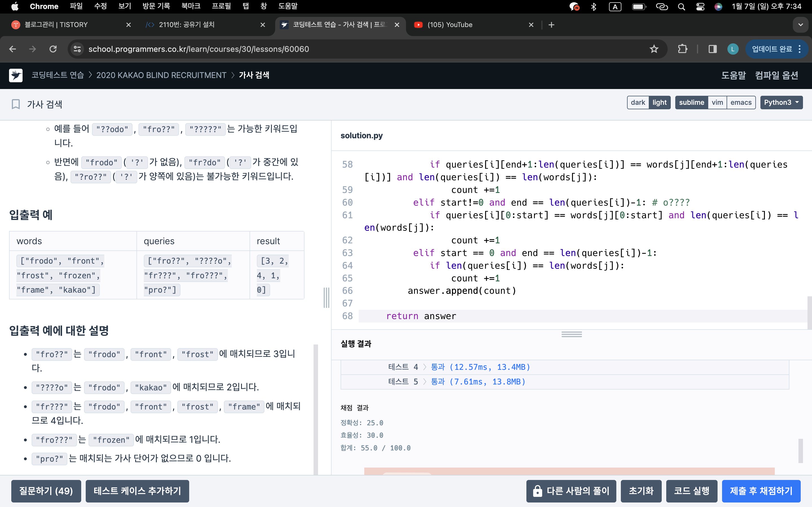Open macOS Spotlight search icon
This screenshot has height=507, width=812.
pos(681,6)
